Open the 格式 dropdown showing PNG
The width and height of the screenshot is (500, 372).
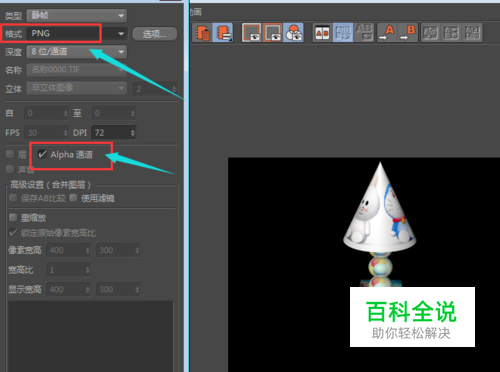tap(77, 33)
